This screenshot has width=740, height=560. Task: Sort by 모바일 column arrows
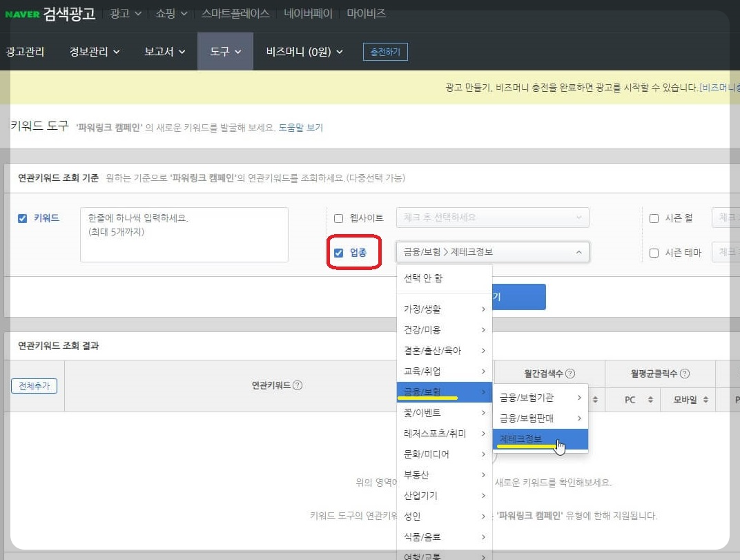[705, 400]
